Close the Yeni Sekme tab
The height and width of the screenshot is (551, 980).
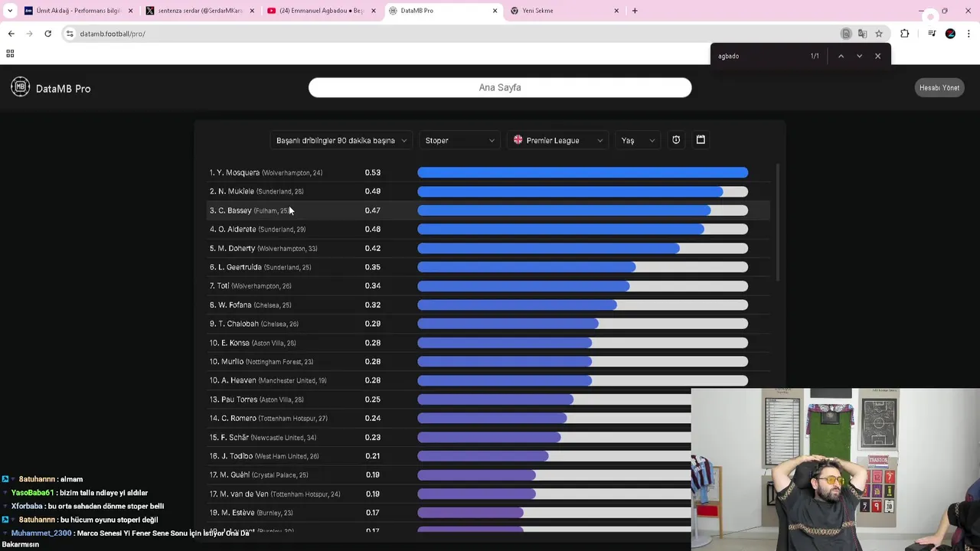[616, 11]
